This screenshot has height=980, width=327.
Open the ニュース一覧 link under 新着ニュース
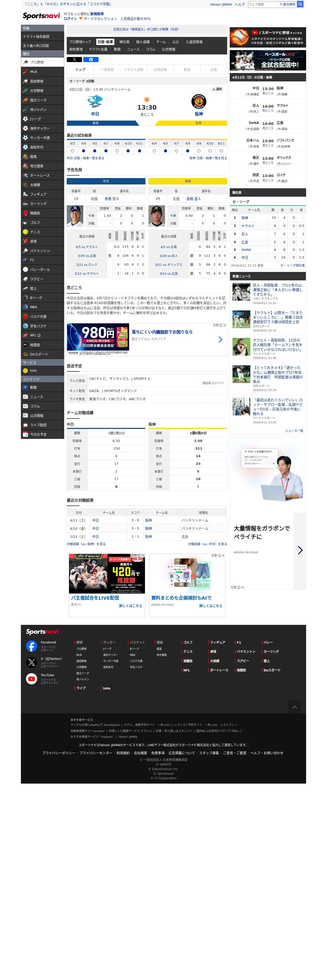294,431
